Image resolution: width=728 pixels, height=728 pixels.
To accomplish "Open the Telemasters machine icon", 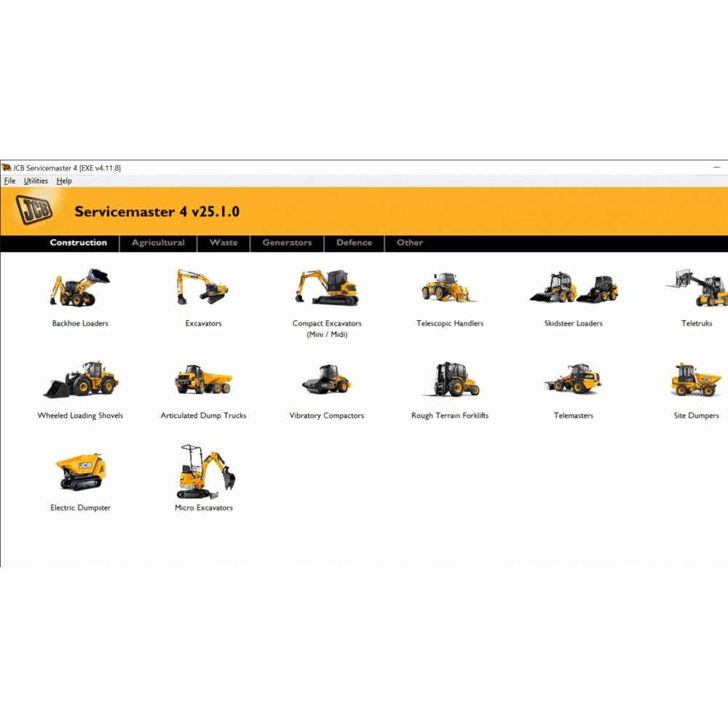I will click(x=573, y=379).
